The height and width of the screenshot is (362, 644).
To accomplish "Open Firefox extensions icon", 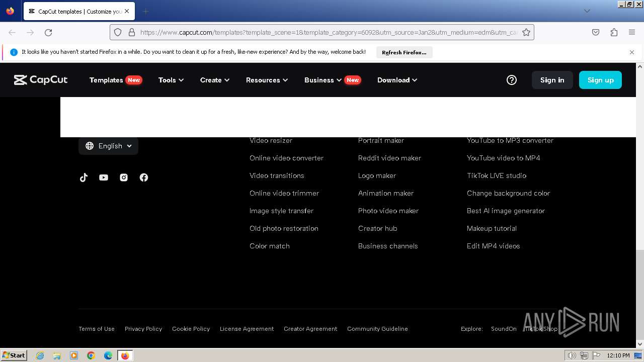I will (x=614, y=32).
